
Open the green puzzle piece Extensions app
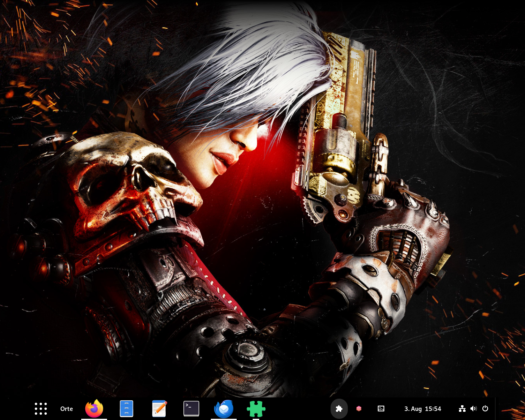click(x=256, y=409)
